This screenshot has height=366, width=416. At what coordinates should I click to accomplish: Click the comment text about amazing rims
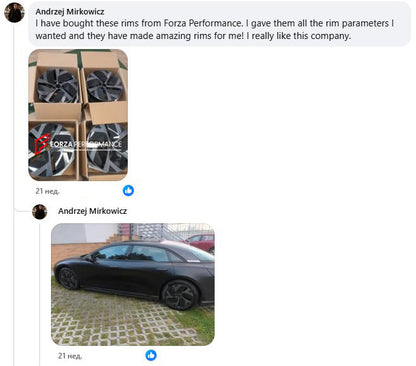click(215, 29)
